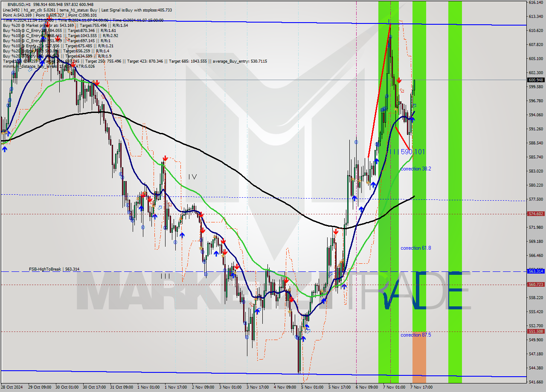Click the '5 Nov 01:00' time label
546x392 pixels.
pyautogui.click(x=312, y=387)
